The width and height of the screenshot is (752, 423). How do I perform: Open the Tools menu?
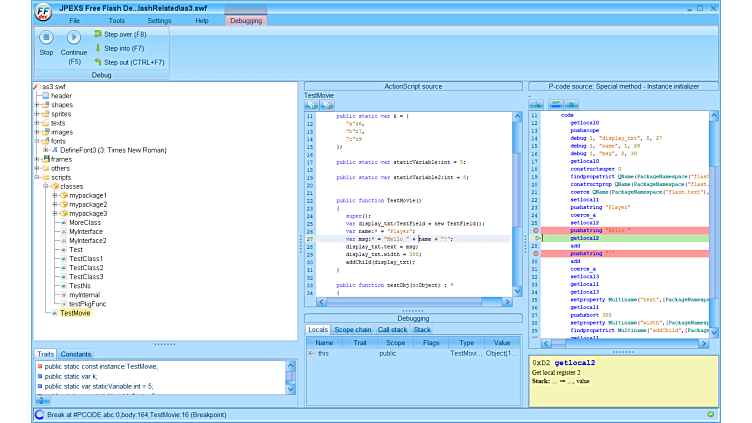point(117,21)
